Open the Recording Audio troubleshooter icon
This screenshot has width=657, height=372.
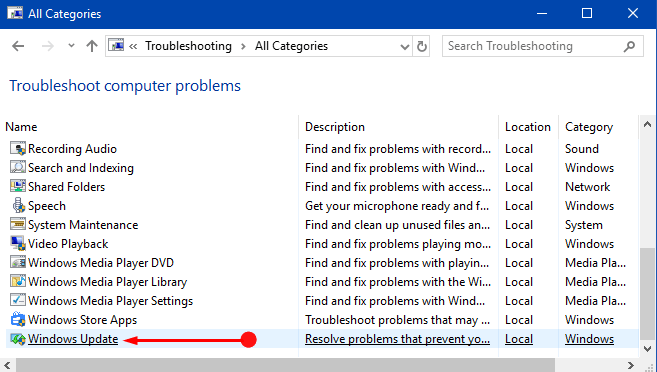click(x=18, y=149)
